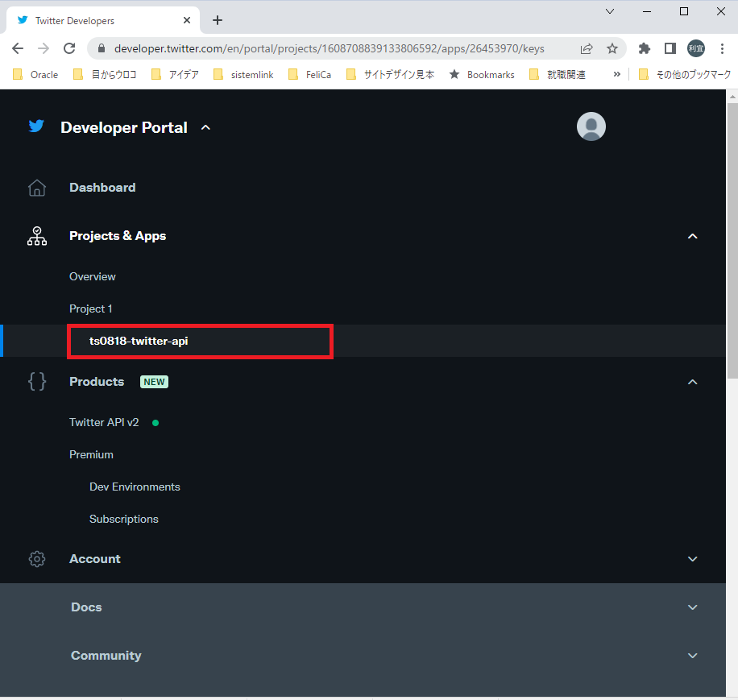
Task: Expand the Docs section chevron
Action: click(692, 607)
